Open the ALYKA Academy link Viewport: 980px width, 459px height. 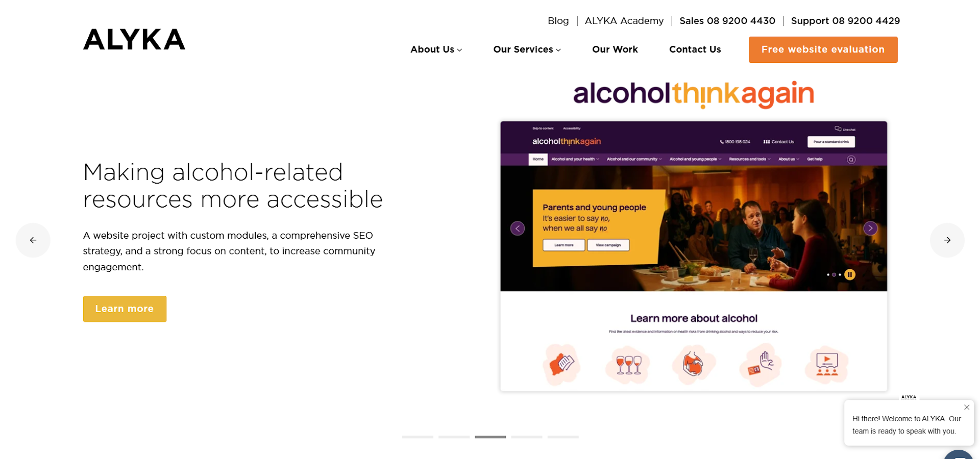tap(624, 21)
